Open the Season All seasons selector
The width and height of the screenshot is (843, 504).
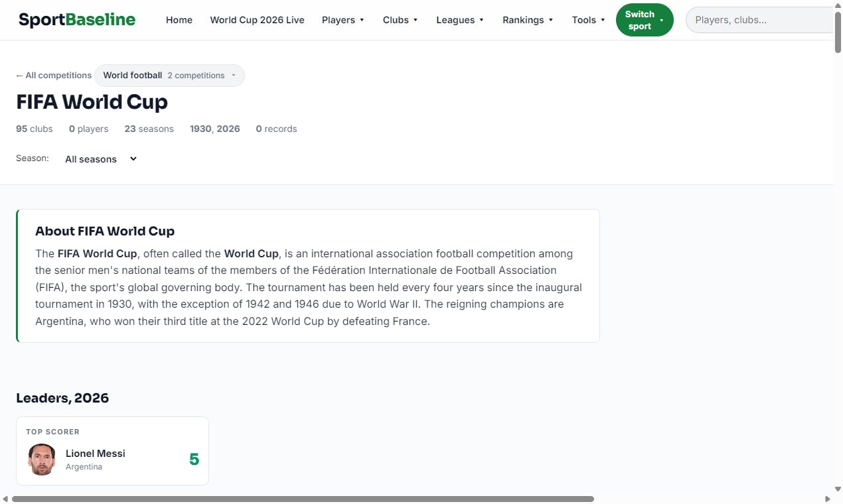101,159
